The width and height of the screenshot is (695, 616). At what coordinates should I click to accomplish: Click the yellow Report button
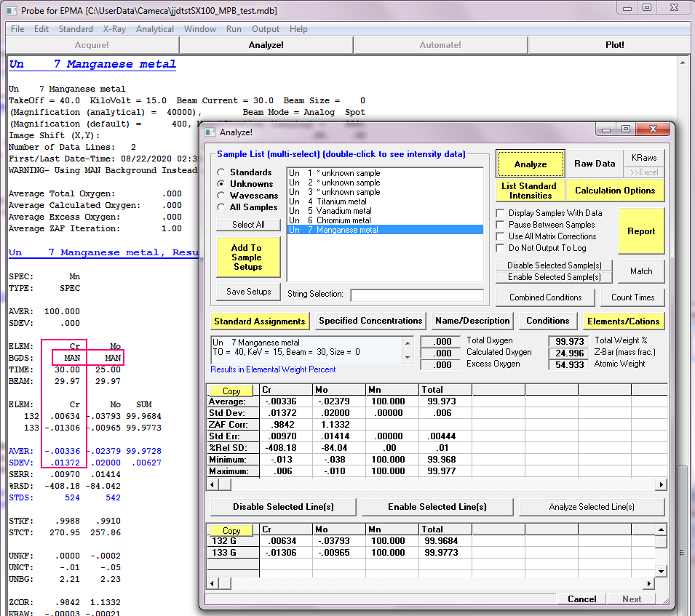640,231
